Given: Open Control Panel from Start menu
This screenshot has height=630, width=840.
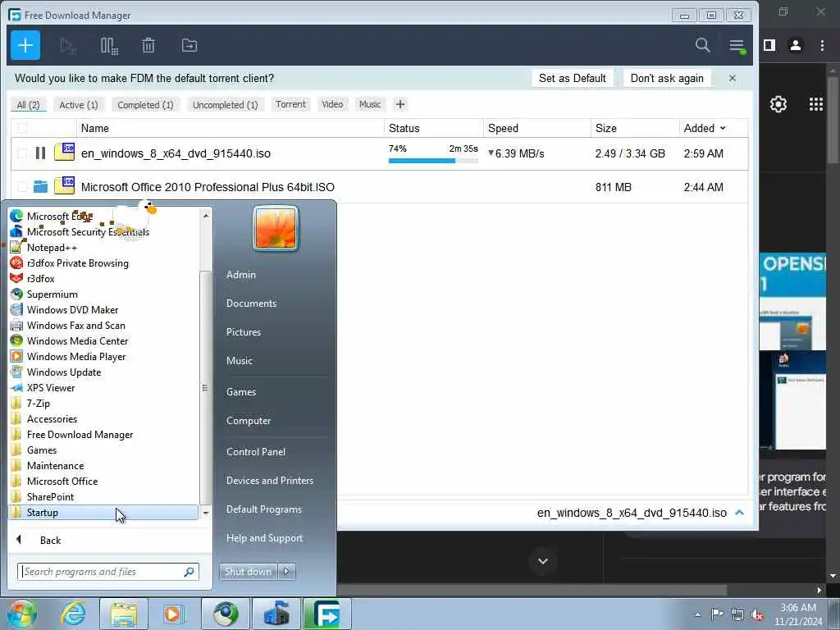Looking at the screenshot, I should [256, 452].
